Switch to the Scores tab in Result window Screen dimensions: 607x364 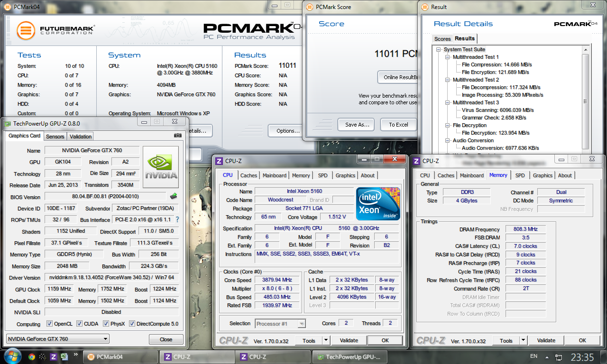pos(442,39)
